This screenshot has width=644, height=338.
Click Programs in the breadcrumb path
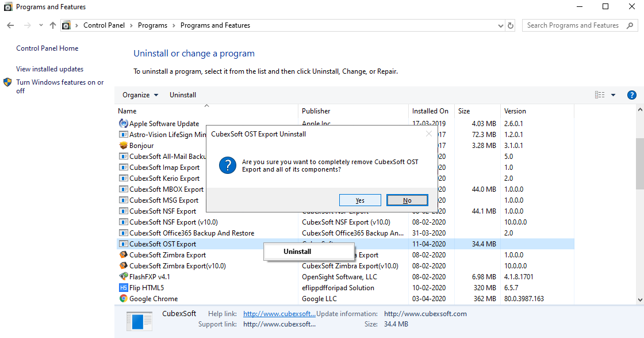152,25
